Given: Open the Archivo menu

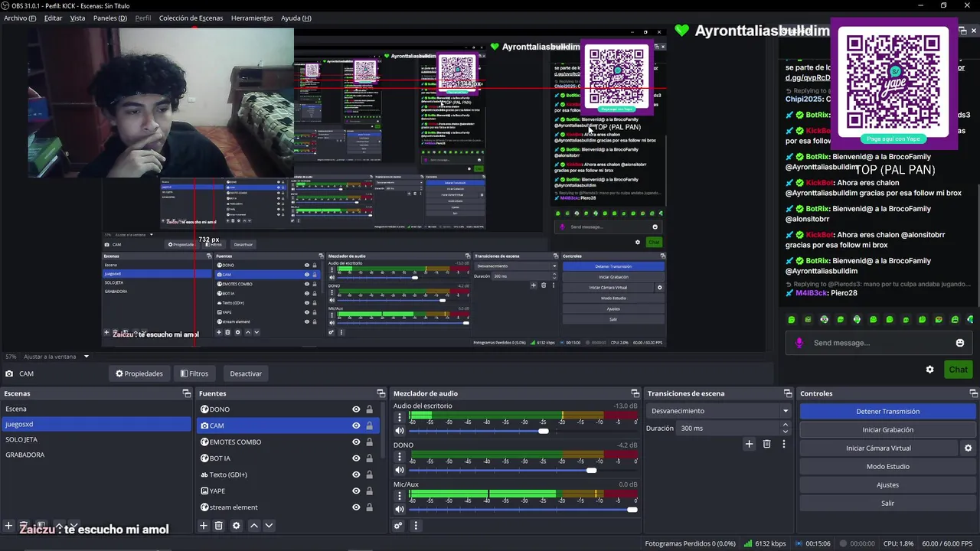Looking at the screenshot, I should [20, 18].
